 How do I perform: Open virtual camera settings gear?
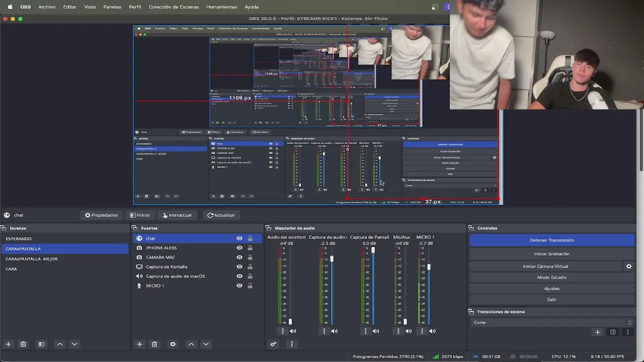[x=628, y=266]
